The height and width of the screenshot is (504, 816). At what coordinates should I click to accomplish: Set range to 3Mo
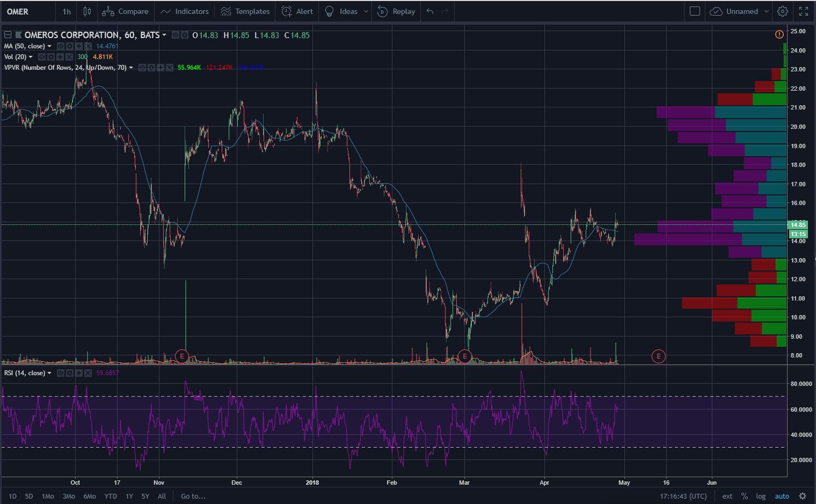click(x=69, y=496)
